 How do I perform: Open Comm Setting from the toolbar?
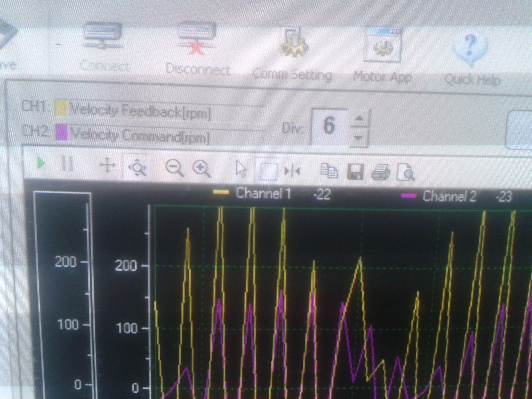pos(292,53)
